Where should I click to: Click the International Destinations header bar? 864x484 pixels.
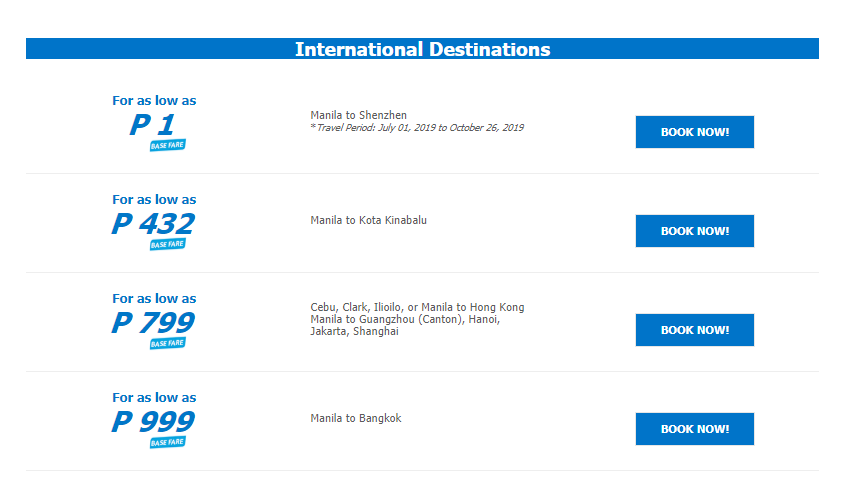pyautogui.click(x=422, y=49)
